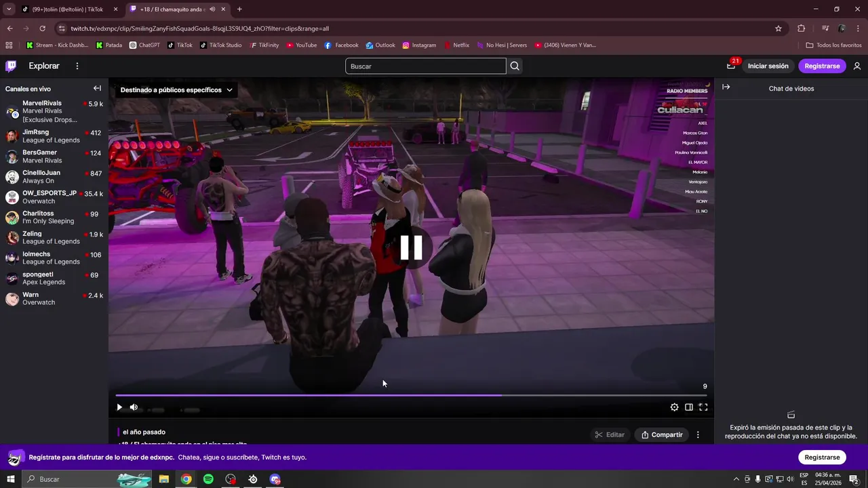Open the YouTube bookmark
This screenshot has height=488, width=868.
click(x=301, y=45)
